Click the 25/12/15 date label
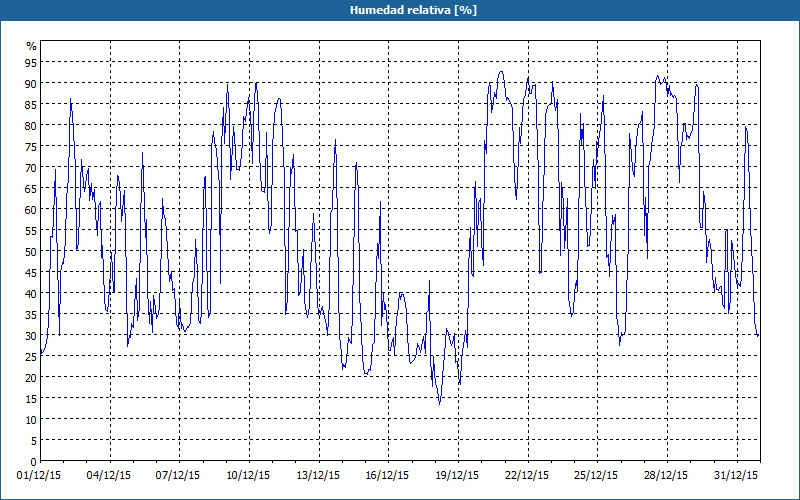800x500 pixels. click(596, 476)
